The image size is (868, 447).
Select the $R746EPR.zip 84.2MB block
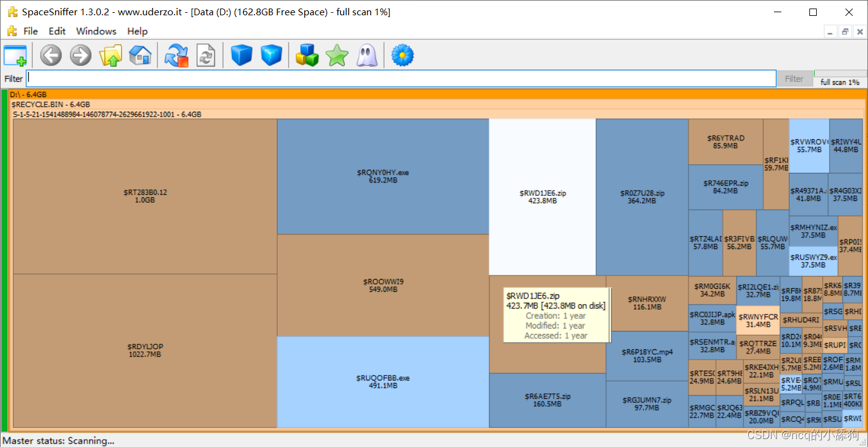click(726, 187)
